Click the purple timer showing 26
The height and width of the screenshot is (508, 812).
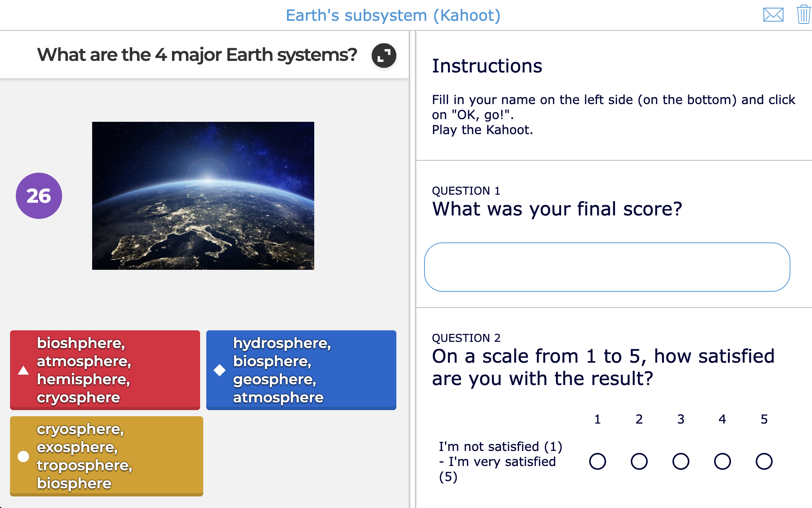click(x=39, y=195)
